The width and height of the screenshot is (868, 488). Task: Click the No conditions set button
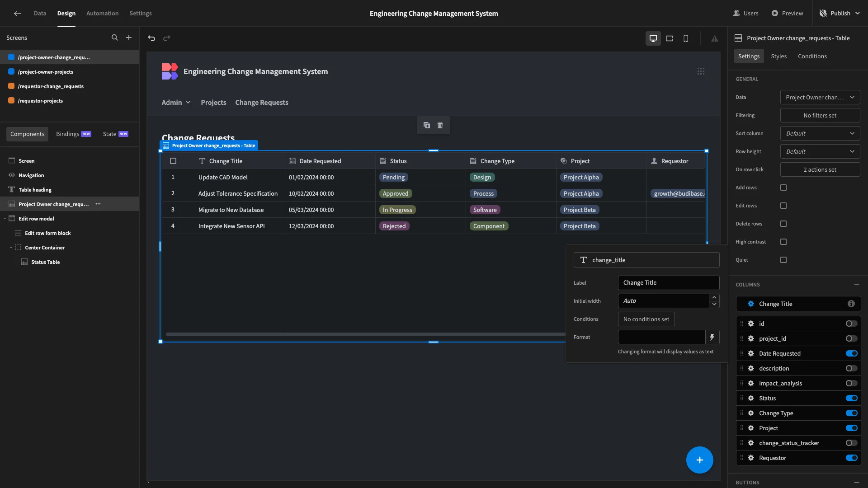click(646, 319)
